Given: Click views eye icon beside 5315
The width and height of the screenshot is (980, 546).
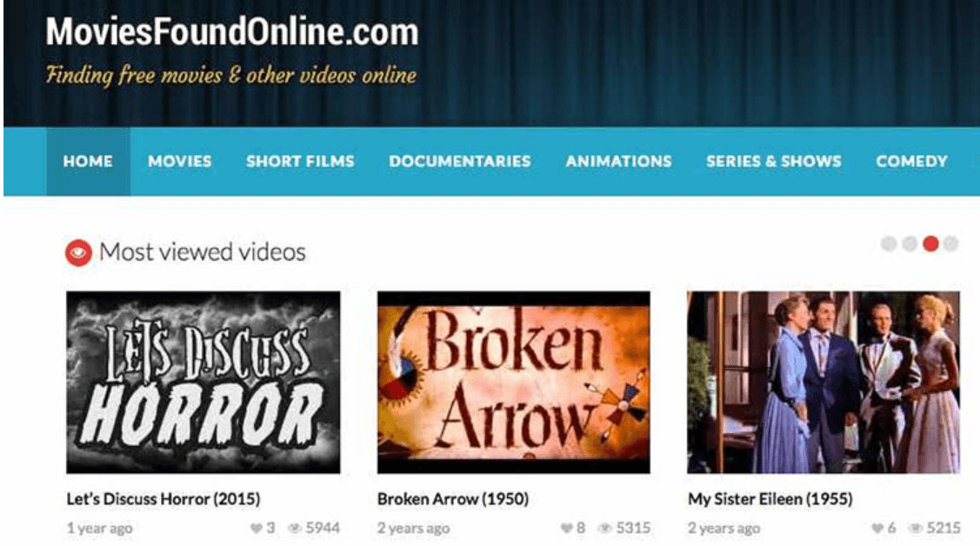Looking at the screenshot, I should pos(604,529).
